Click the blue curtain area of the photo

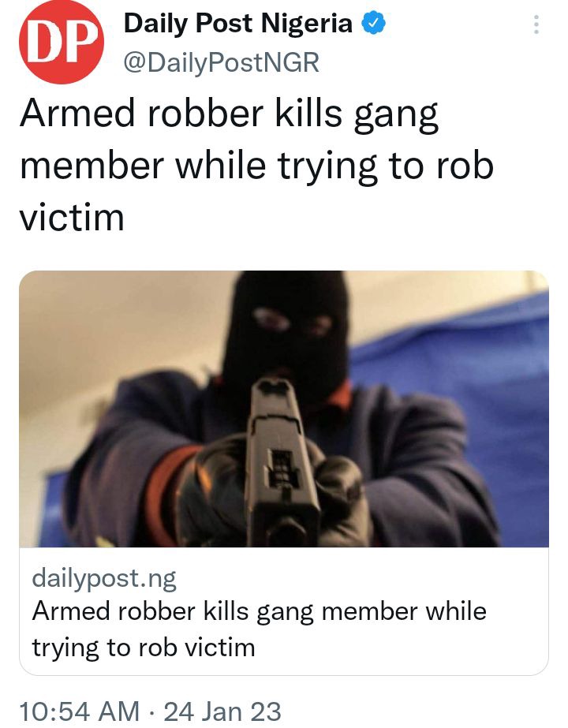[488, 394]
